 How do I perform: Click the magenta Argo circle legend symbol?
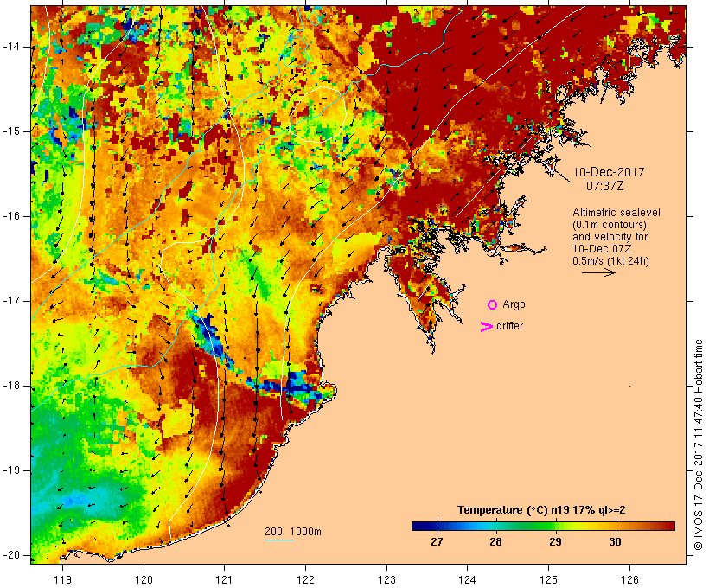(493, 305)
